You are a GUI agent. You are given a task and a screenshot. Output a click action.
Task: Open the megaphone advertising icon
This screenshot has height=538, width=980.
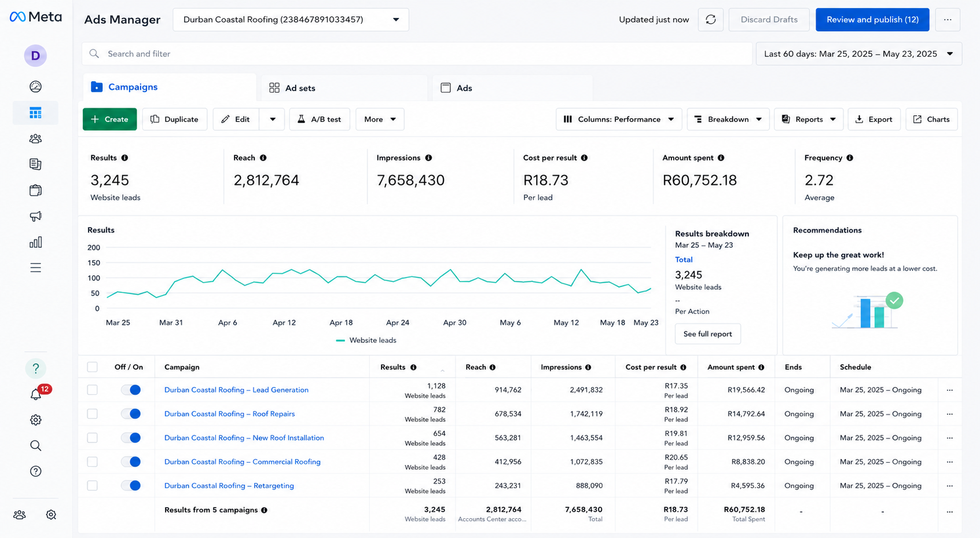click(35, 216)
